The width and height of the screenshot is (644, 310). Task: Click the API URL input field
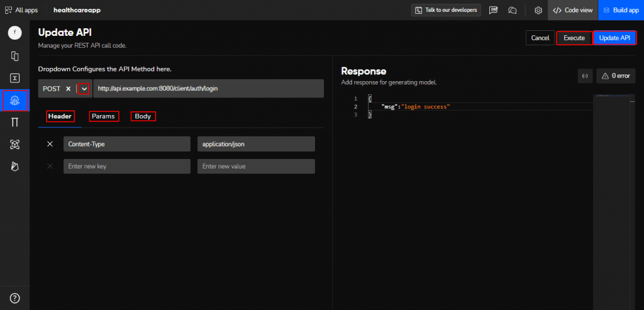[209, 88]
